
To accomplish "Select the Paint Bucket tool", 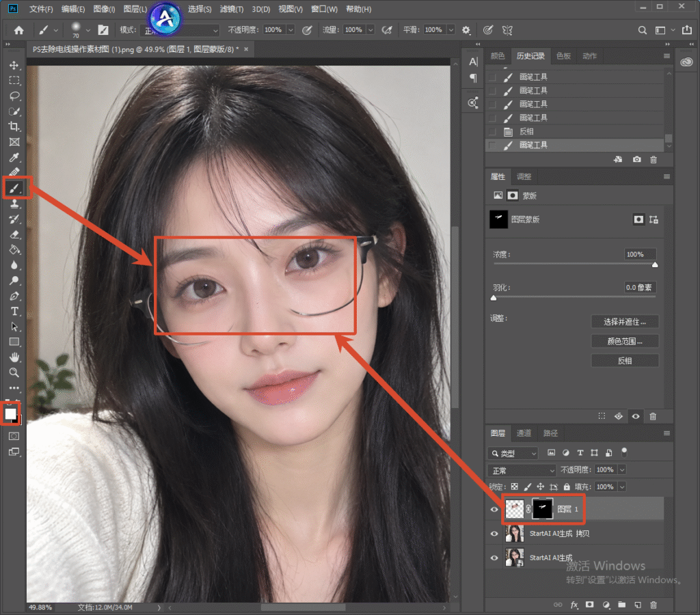I will [14, 249].
